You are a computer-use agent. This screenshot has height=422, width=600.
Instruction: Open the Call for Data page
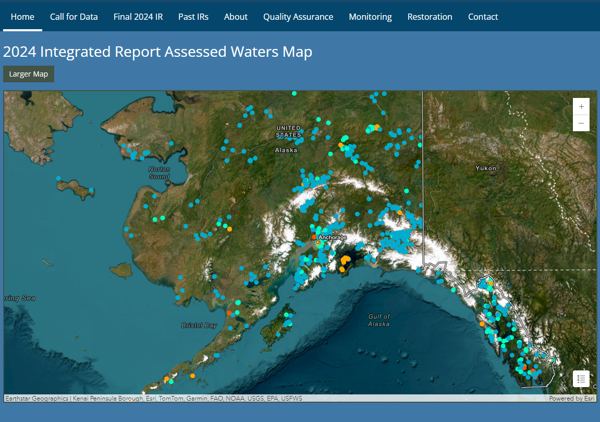(74, 17)
